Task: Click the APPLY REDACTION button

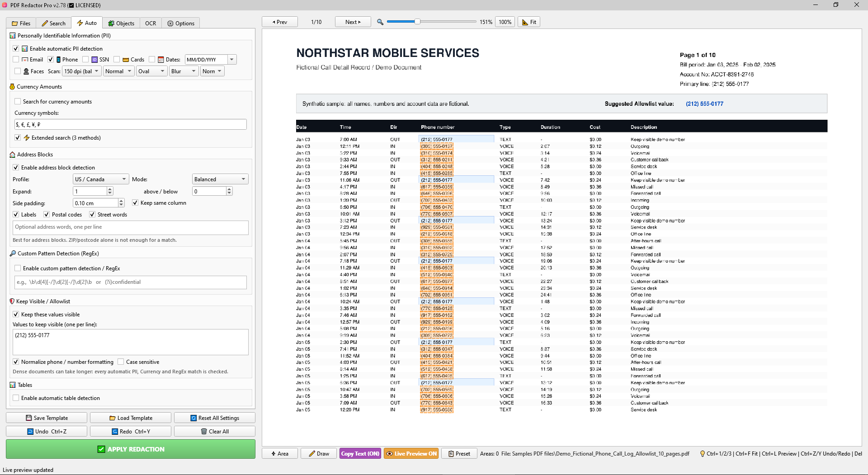Action: pos(131,449)
